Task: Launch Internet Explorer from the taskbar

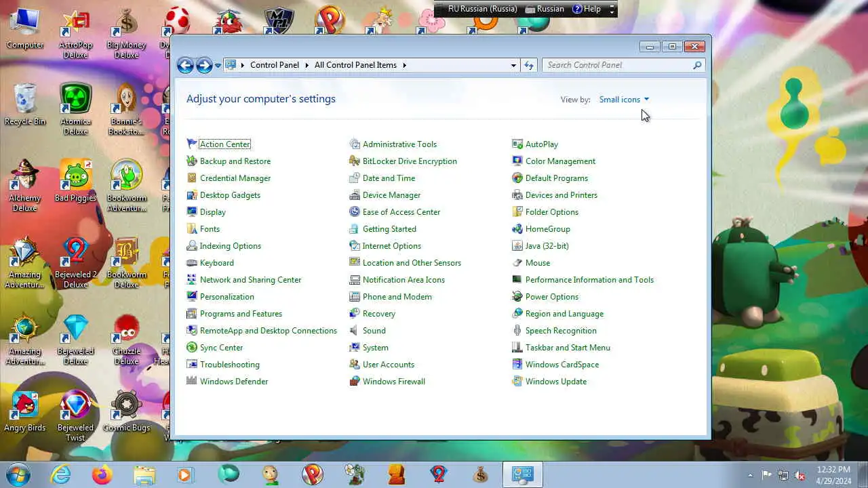Action: point(61,474)
